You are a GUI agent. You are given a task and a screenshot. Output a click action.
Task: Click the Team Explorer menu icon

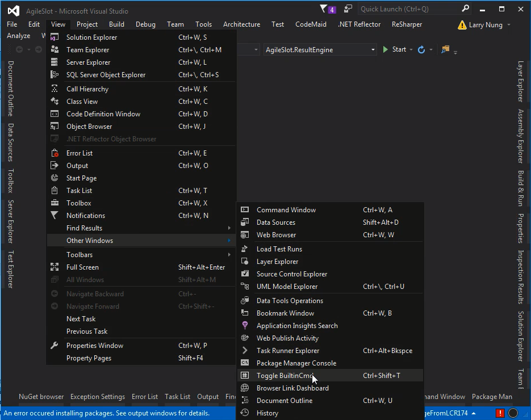pyautogui.click(x=55, y=50)
